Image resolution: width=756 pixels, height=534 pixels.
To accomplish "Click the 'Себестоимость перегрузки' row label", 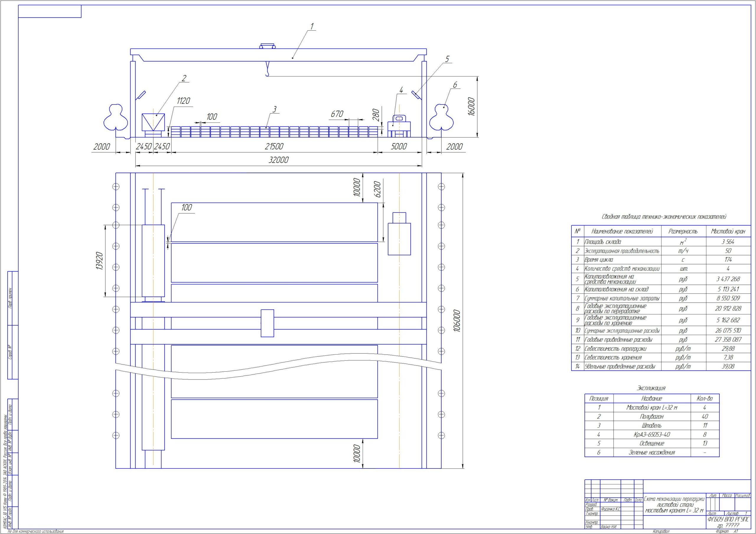I will [x=615, y=349].
